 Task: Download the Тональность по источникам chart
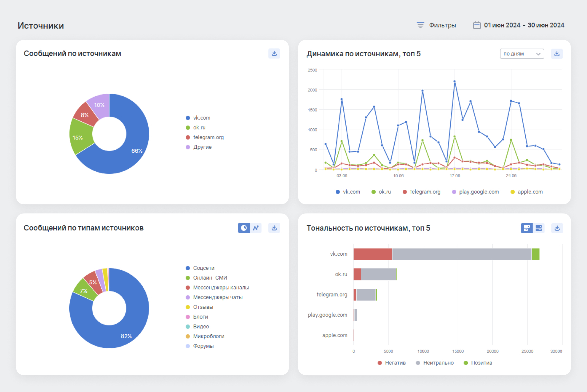click(x=557, y=228)
